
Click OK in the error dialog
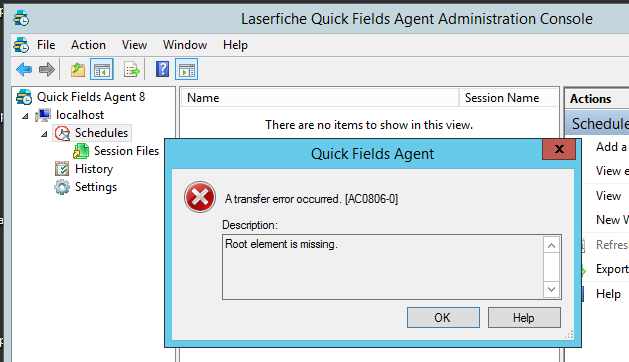443,318
